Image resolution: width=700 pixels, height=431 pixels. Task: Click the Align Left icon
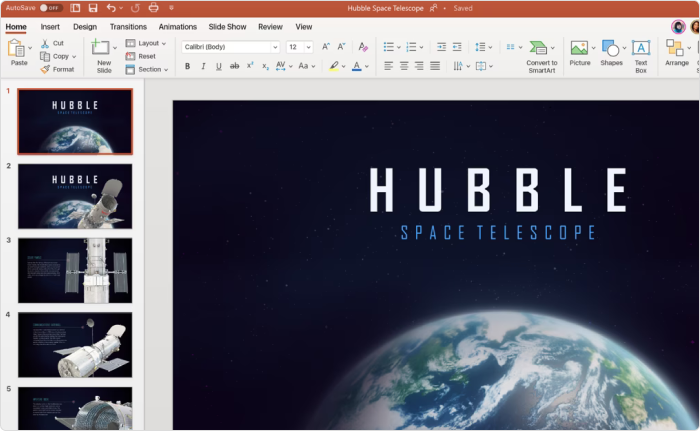click(x=388, y=66)
